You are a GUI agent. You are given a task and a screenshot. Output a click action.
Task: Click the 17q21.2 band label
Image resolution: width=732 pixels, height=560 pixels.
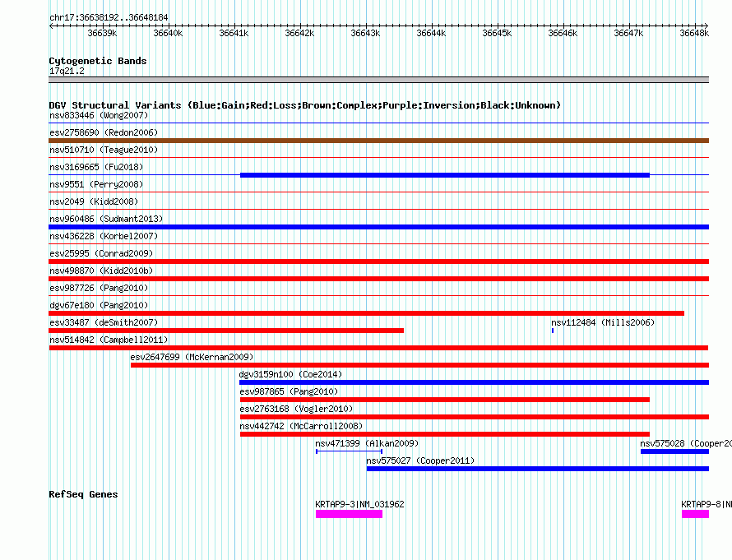click(x=67, y=71)
